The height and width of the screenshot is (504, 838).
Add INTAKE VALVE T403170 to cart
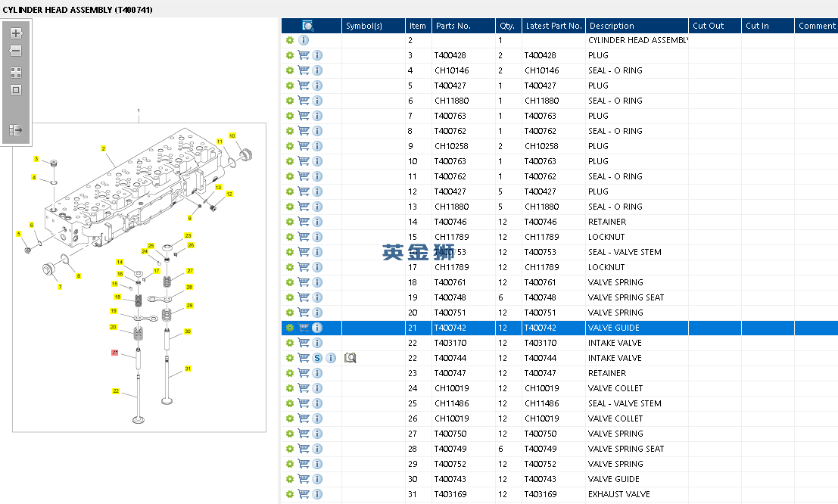[x=304, y=343]
